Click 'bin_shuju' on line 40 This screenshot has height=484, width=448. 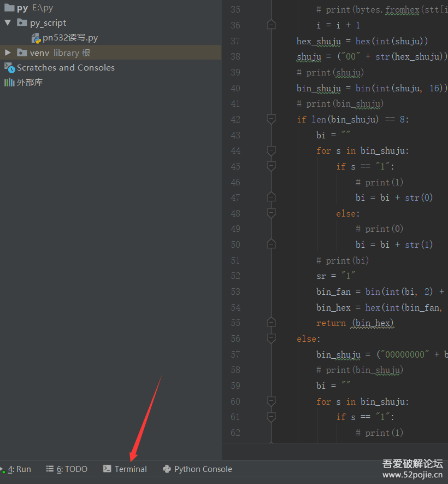319,89
